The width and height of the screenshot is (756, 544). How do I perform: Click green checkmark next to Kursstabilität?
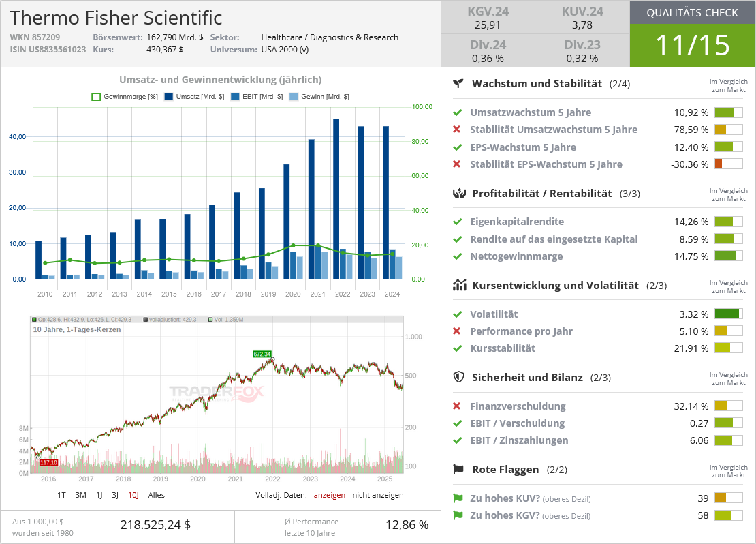[458, 348]
